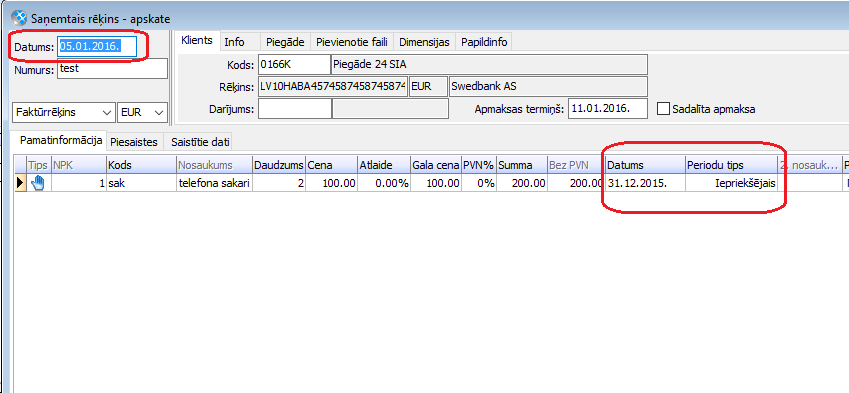Click the blue hand icon in row 1
This screenshot has height=393, width=849.
(x=38, y=184)
